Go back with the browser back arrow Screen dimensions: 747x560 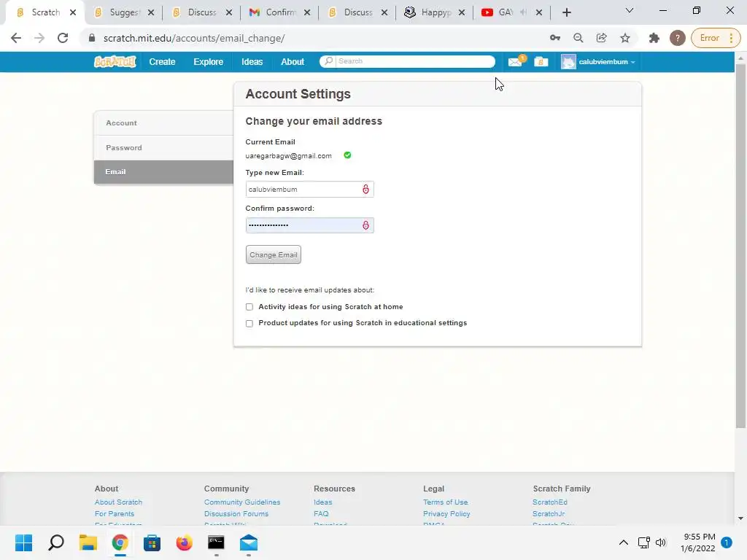pyautogui.click(x=16, y=38)
